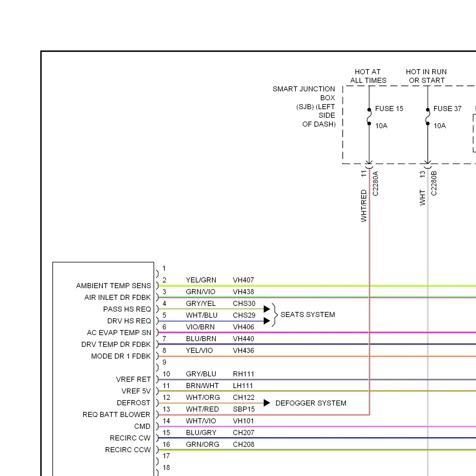Click circuit code VH101
The image size is (476, 476).
click(243, 421)
